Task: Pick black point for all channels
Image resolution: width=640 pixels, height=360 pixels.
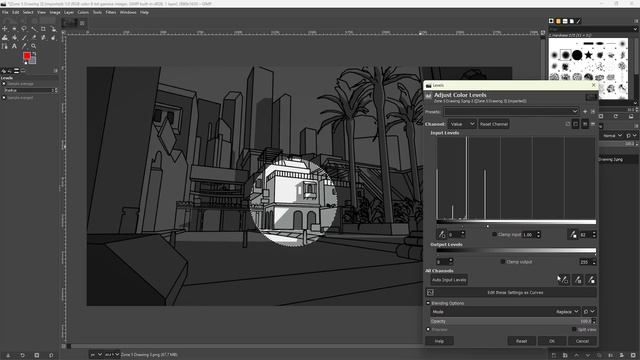Action: pyautogui.click(x=563, y=280)
